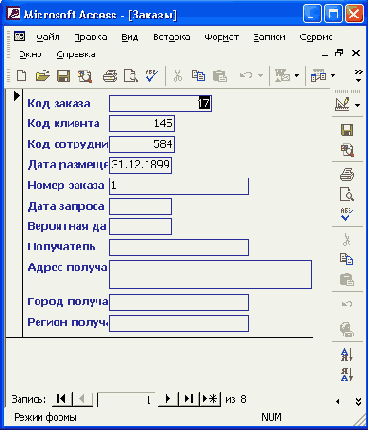Click the form control icon left of Файл
The width and height of the screenshot is (368, 430).
pyautogui.click(x=20, y=36)
